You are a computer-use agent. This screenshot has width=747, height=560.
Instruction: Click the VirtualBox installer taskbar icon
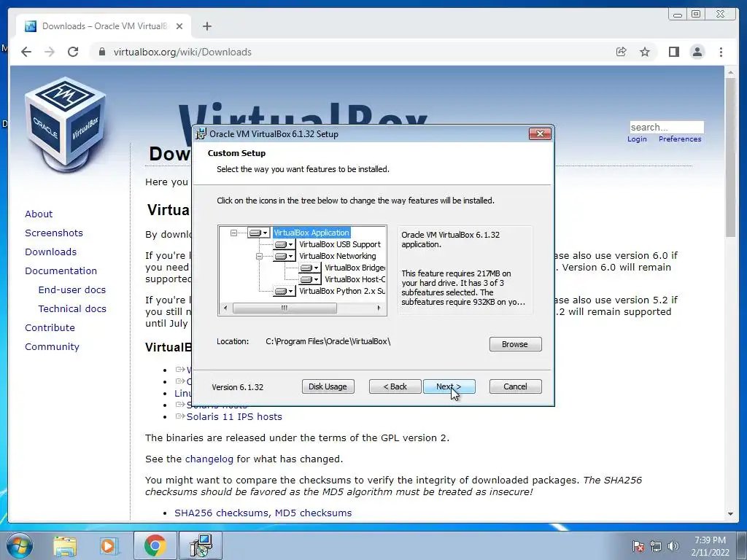coord(200,545)
